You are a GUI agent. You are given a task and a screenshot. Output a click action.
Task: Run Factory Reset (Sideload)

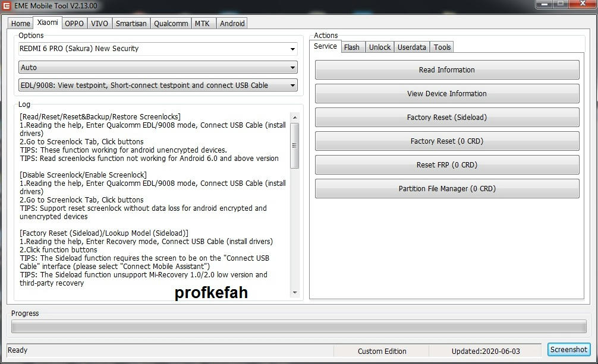click(x=447, y=118)
